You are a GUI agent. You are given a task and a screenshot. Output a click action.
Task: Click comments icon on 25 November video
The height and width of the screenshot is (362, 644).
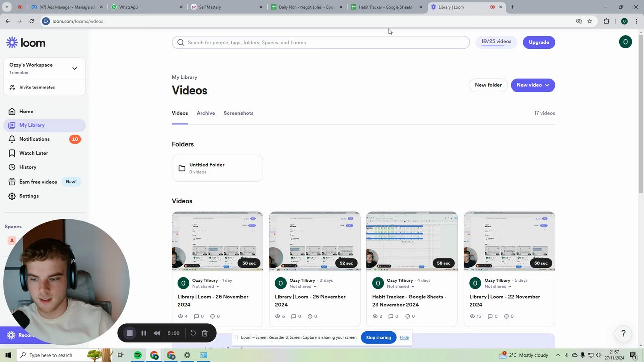tap(294, 316)
